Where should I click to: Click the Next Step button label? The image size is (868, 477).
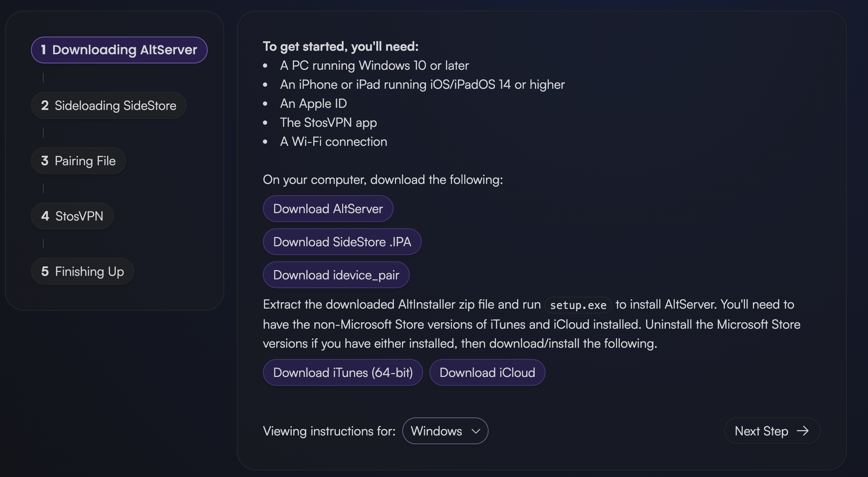(761, 431)
